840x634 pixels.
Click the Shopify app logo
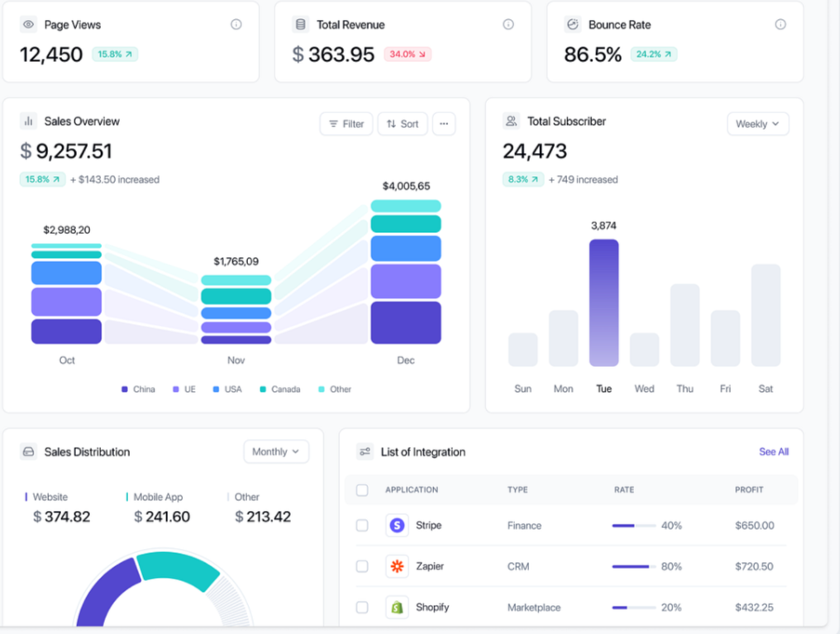(x=397, y=608)
